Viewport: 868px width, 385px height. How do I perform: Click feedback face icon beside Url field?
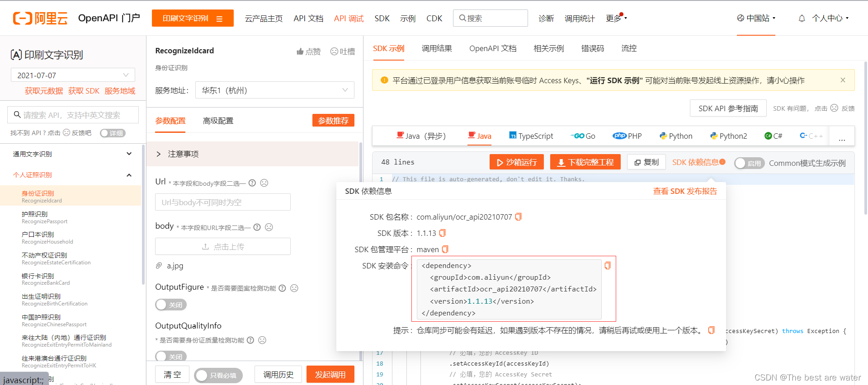click(264, 183)
